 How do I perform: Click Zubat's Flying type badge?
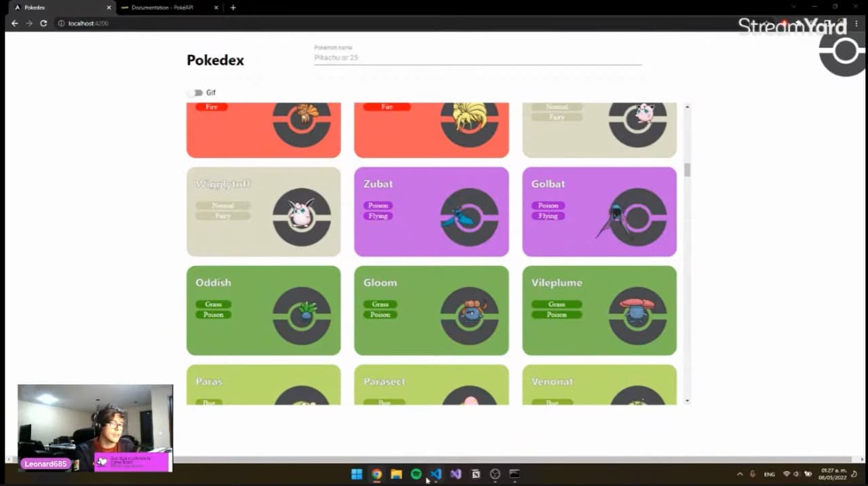pos(378,216)
